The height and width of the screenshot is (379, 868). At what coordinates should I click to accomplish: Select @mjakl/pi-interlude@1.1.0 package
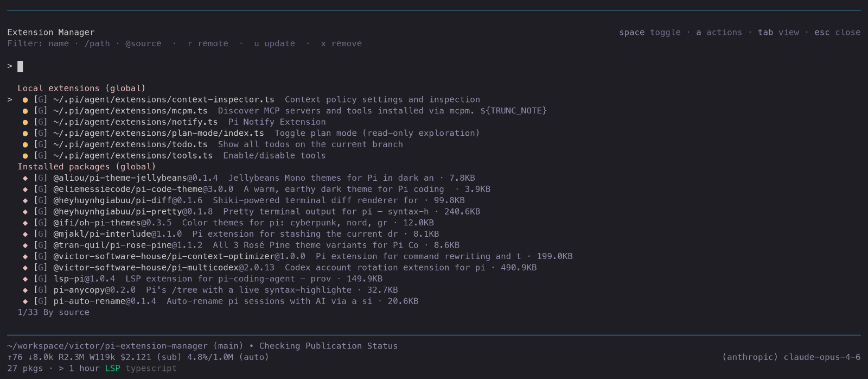[118, 234]
